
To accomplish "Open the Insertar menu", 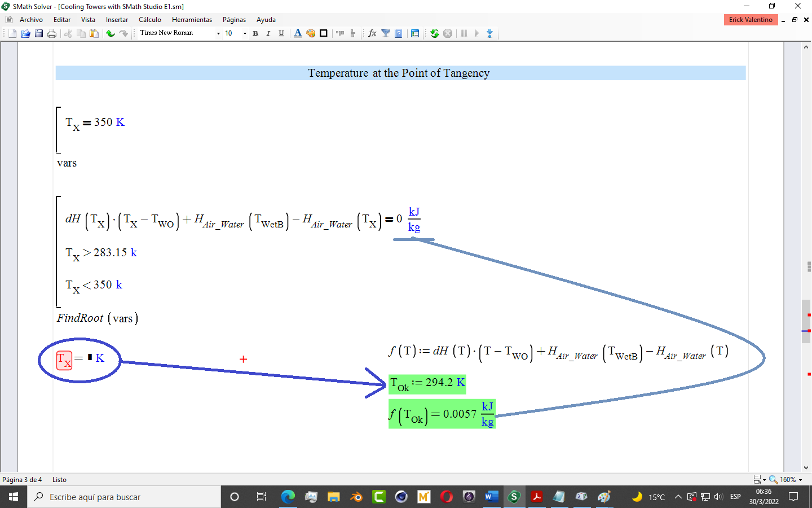I will click(117, 20).
